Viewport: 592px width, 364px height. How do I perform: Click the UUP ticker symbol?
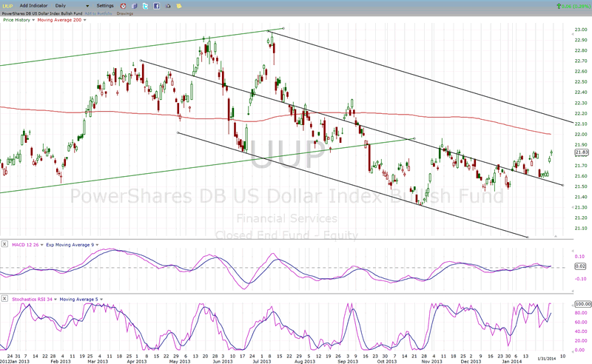coord(7,6)
